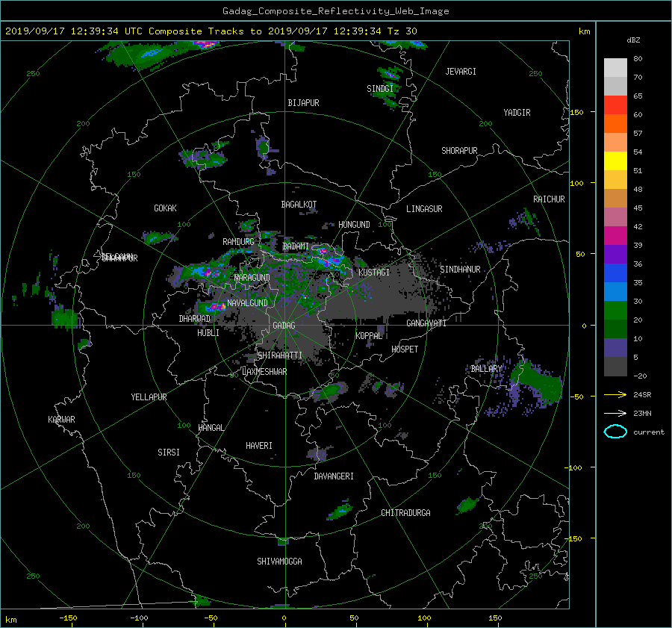Screen dimensions: 672x628
Task: Click the SHIRAHATTI city label
Action: tap(280, 355)
